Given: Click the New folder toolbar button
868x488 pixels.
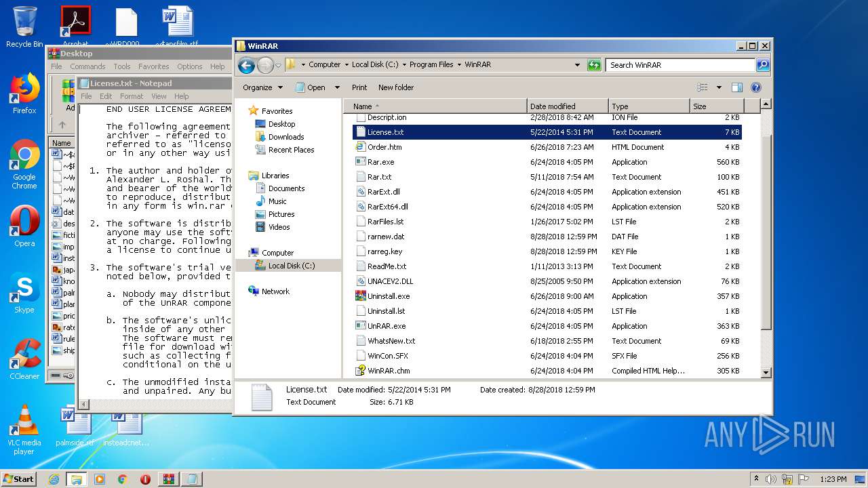Looking at the screenshot, I should [x=396, y=87].
